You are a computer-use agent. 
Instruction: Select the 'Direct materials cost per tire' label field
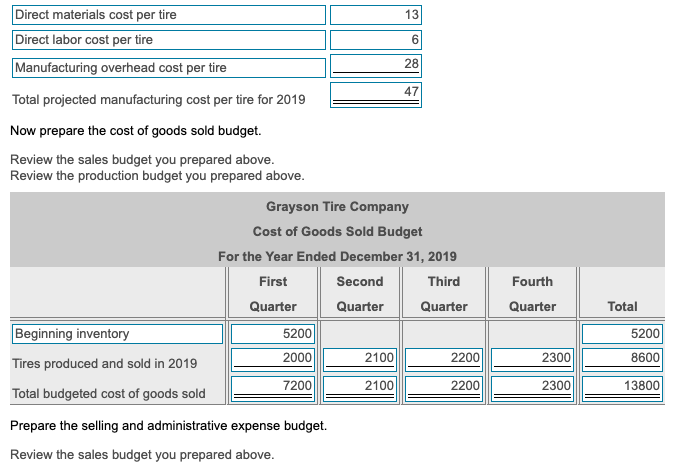pyautogui.click(x=169, y=15)
